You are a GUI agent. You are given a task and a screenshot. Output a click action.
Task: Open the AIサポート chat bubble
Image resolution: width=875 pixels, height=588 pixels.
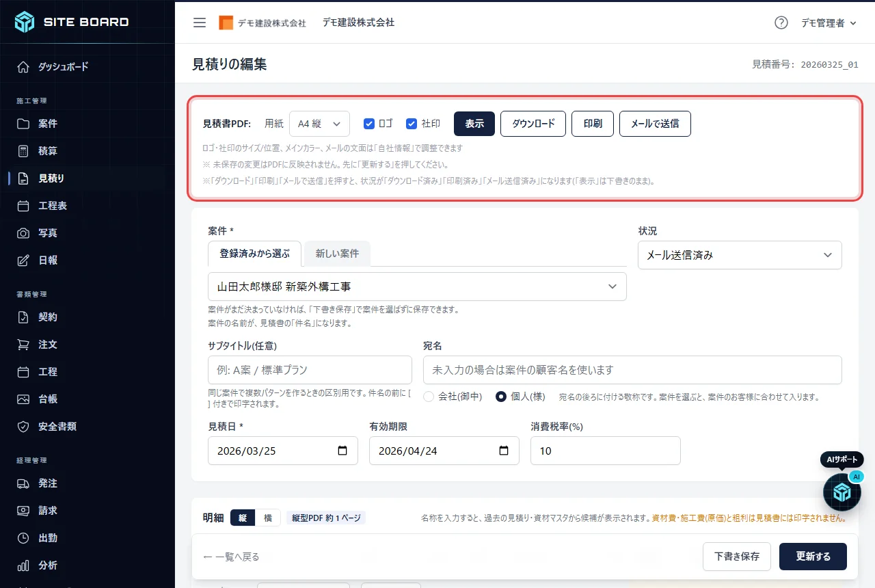(x=842, y=492)
